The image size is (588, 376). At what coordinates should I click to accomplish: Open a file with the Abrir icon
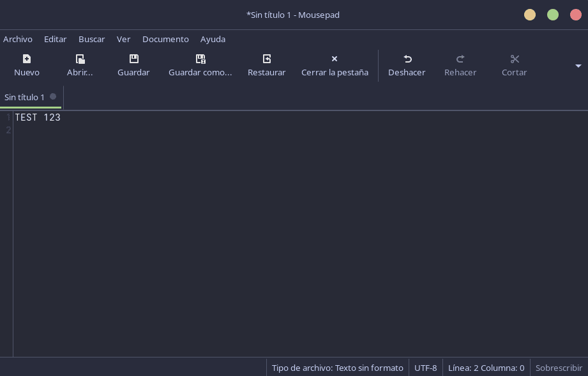[x=80, y=59]
